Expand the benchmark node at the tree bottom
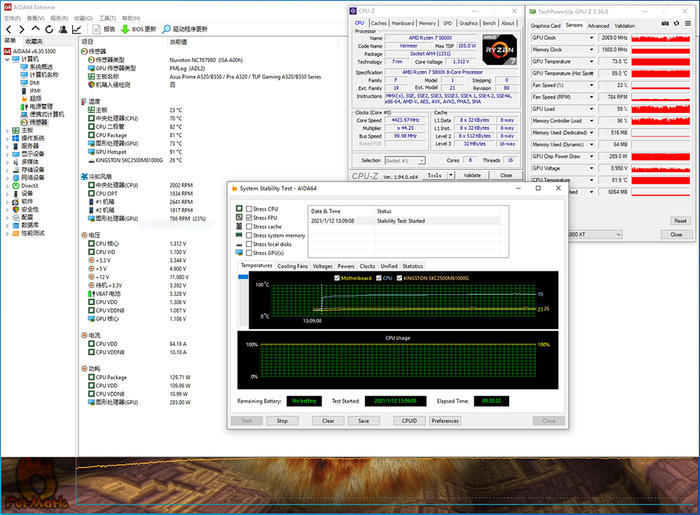This screenshot has width=700, height=515. click(x=7, y=233)
